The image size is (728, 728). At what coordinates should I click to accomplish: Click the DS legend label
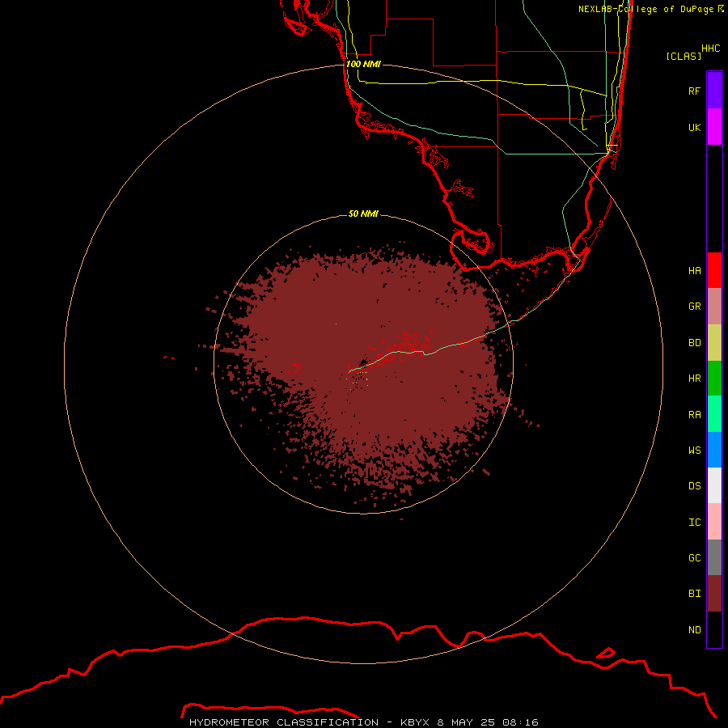pyautogui.click(x=694, y=486)
